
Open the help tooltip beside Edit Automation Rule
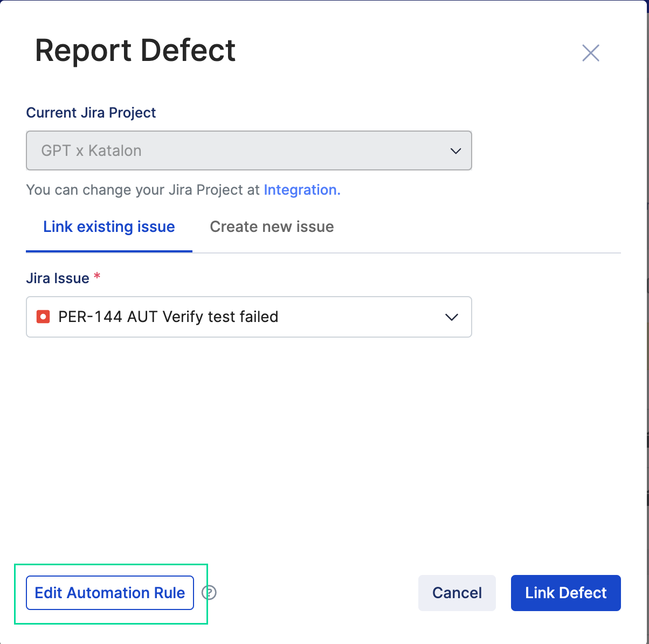(x=210, y=593)
